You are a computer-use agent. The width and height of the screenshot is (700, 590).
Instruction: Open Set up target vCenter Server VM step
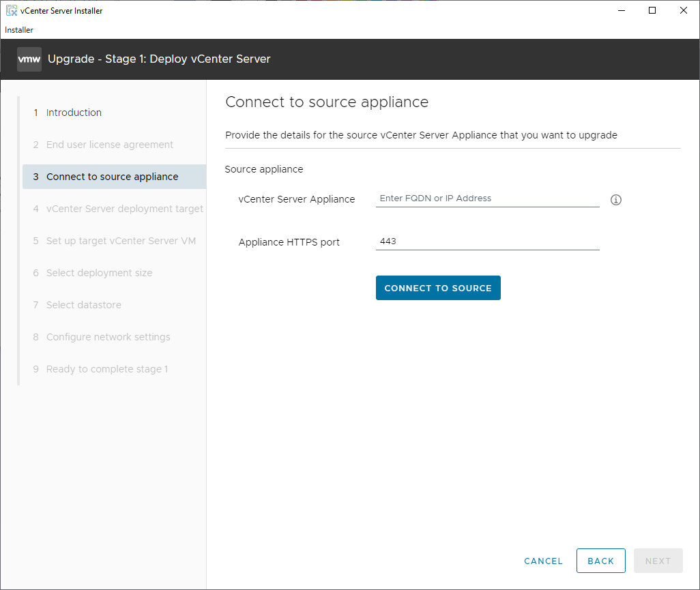121,241
